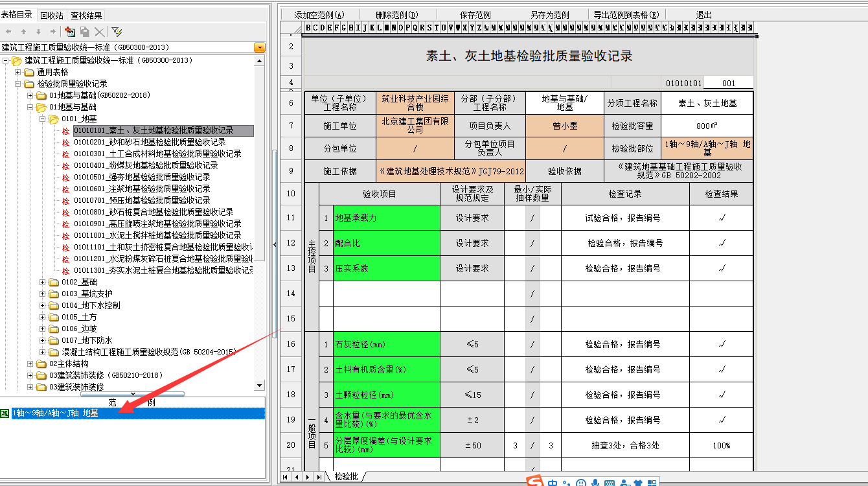Collapse the root 建筑工程施工质量验收统一标准 node
Image resolution: width=868 pixels, height=486 pixels.
point(6,60)
